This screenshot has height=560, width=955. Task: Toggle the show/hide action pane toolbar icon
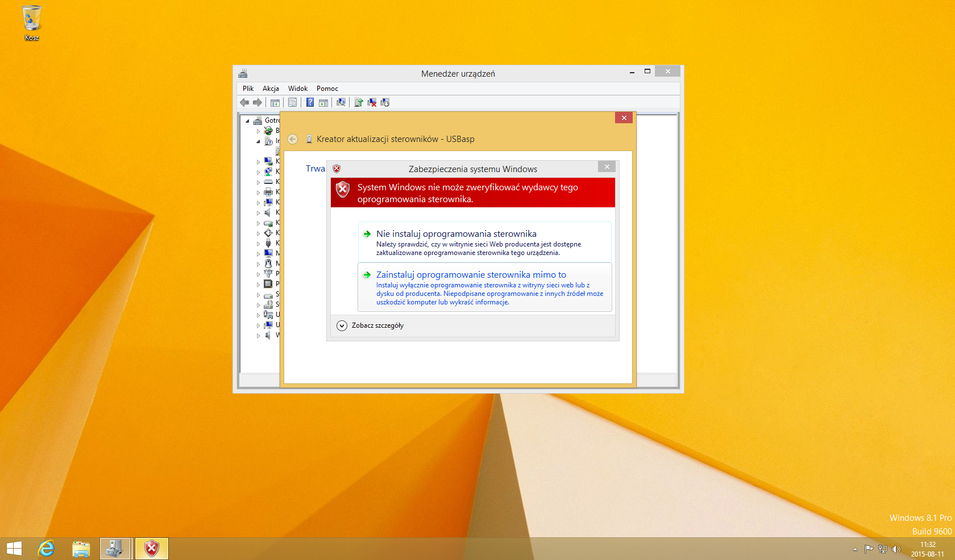(323, 102)
